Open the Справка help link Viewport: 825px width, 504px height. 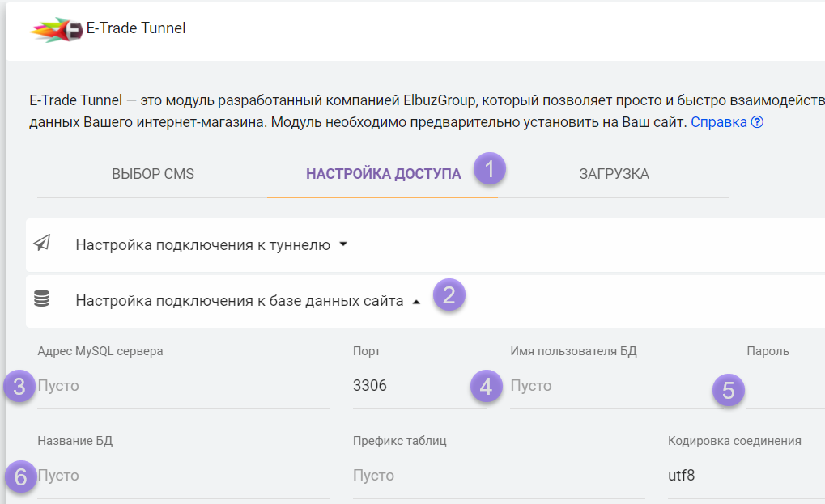pyautogui.click(x=719, y=123)
